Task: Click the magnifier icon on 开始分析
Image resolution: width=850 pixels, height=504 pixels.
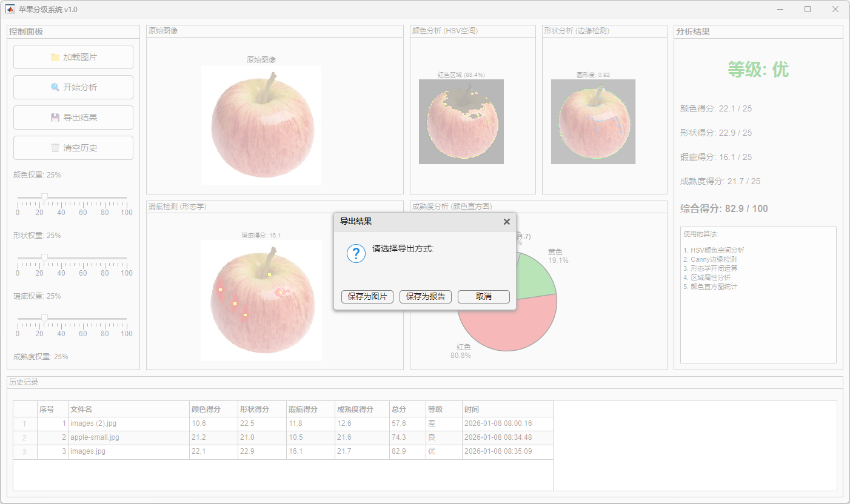Action: [55, 87]
